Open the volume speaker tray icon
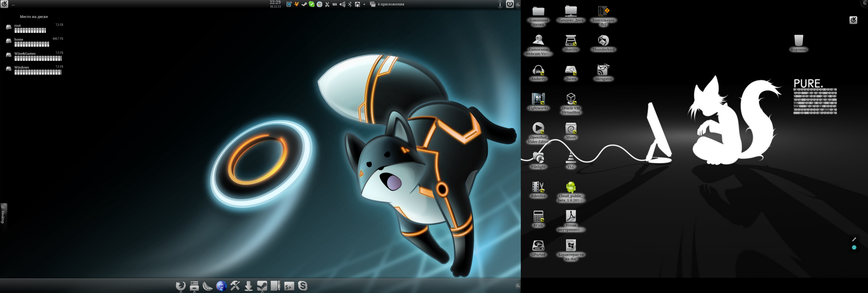Viewport: 868px width, 293px height. (x=342, y=4)
